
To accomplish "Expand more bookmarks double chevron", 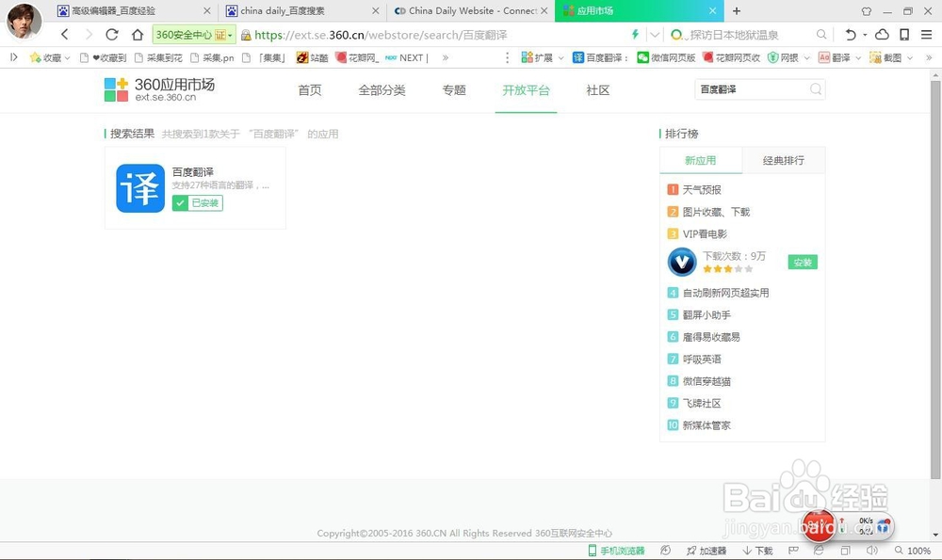I will pos(446,57).
